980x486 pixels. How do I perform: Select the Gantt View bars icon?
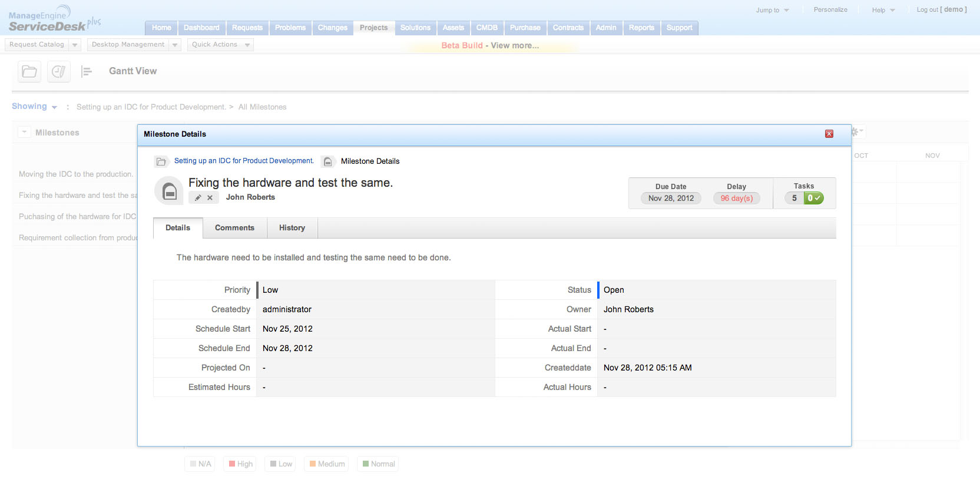tap(87, 72)
